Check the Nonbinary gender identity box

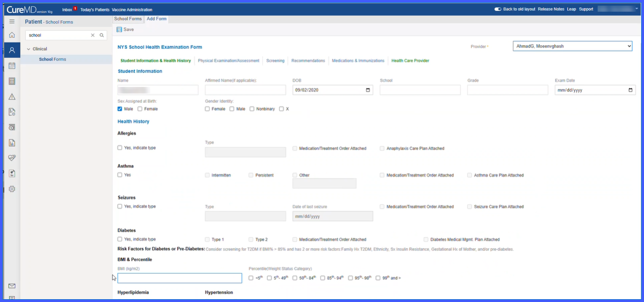pos(252,109)
